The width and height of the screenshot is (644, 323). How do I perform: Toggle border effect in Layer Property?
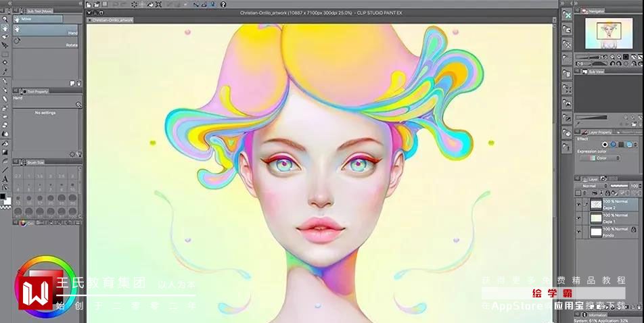point(605,145)
